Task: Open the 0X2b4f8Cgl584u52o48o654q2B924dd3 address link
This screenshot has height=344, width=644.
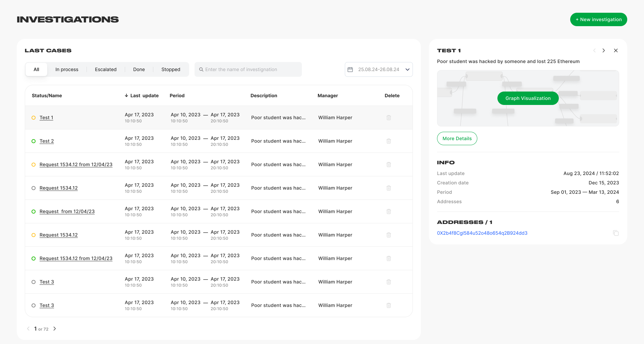Action: point(482,233)
